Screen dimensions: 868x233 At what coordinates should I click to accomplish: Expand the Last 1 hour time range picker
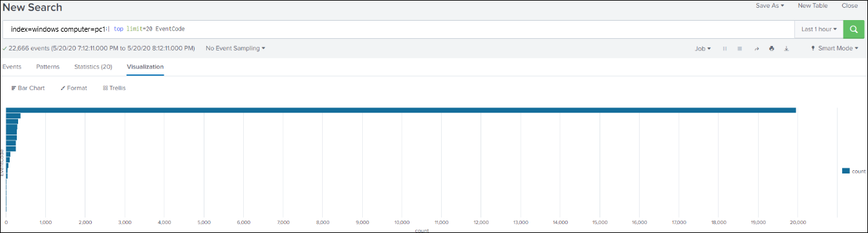[x=819, y=29]
